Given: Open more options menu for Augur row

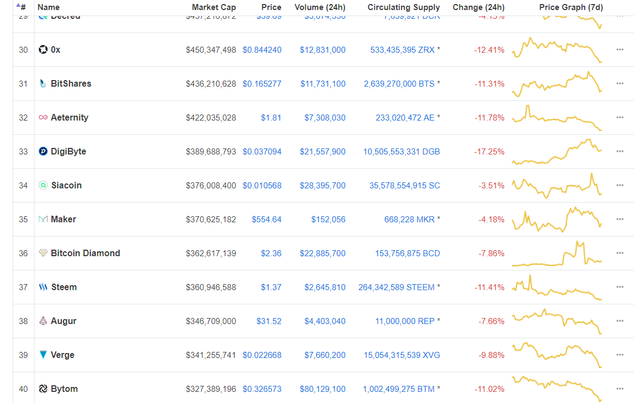Looking at the screenshot, I should pyautogui.click(x=620, y=321).
